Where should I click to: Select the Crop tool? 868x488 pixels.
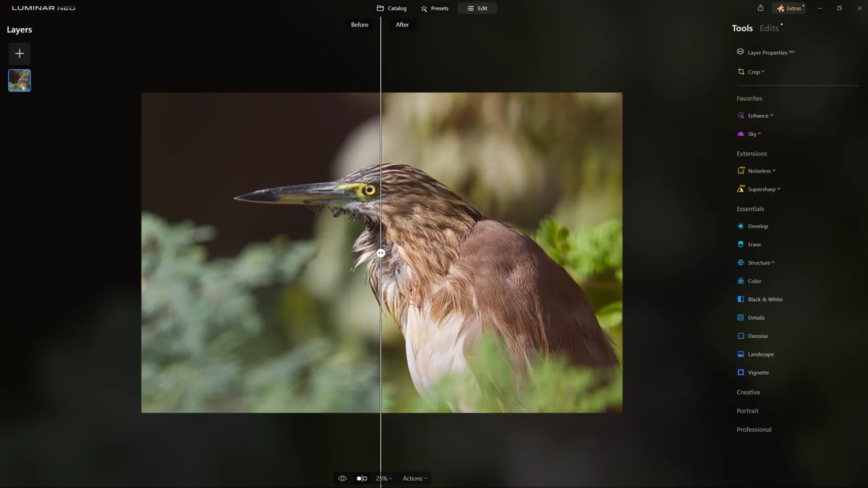753,72
